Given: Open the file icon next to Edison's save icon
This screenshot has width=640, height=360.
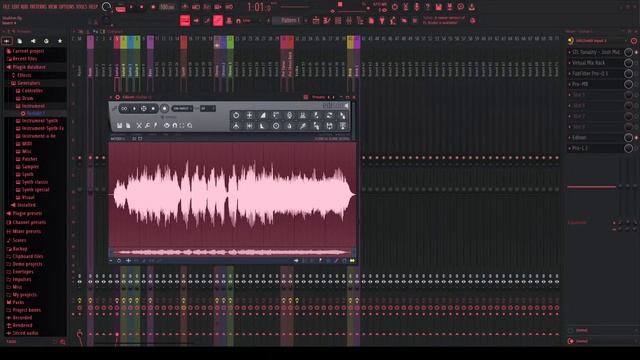Looking at the screenshot, I should click(128, 126).
